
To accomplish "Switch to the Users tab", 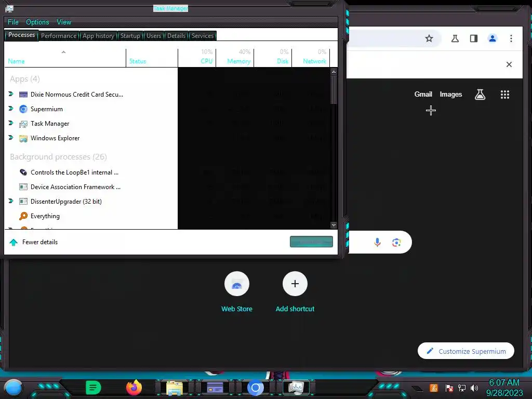I will (154, 36).
